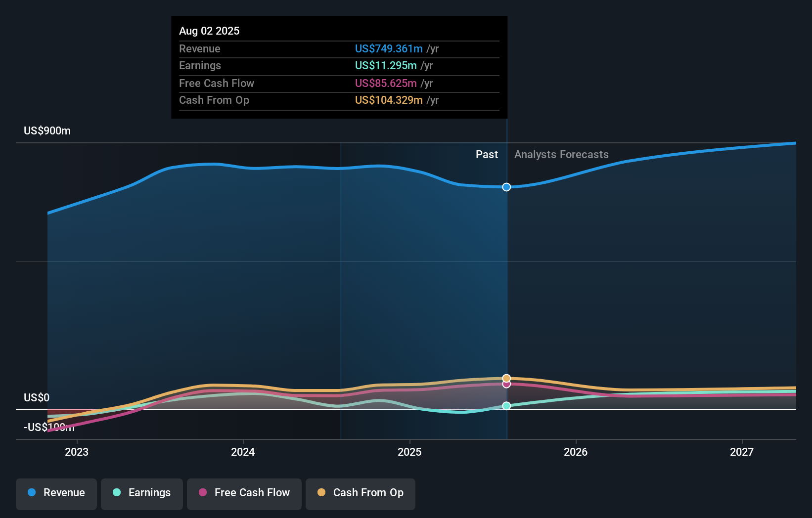Screen dimensions: 812x518
Task: Click the Free Cash Flow marker near the divider
Action: [506, 385]
